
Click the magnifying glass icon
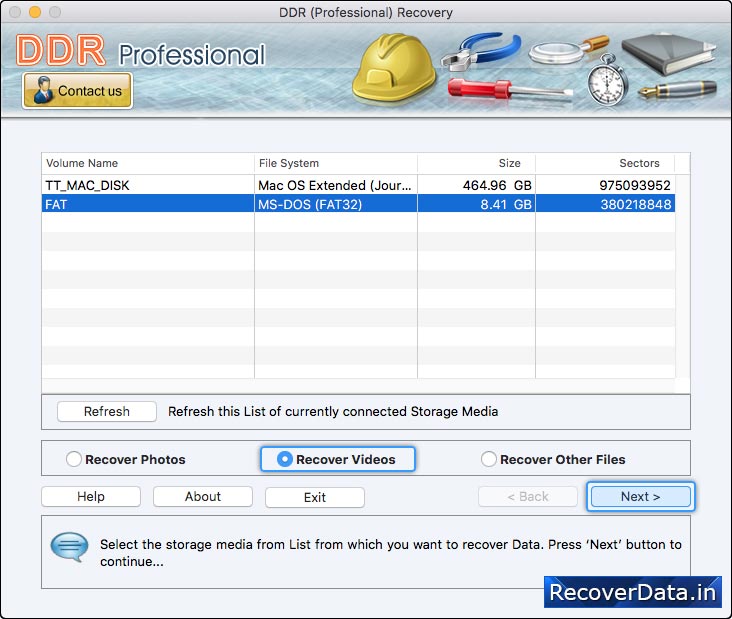coord(568,50)
